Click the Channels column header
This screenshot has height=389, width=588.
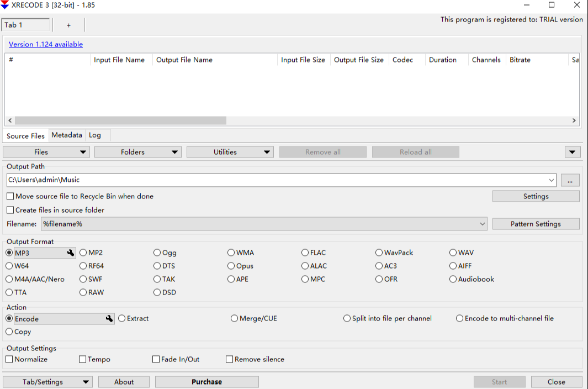[487, 60]
